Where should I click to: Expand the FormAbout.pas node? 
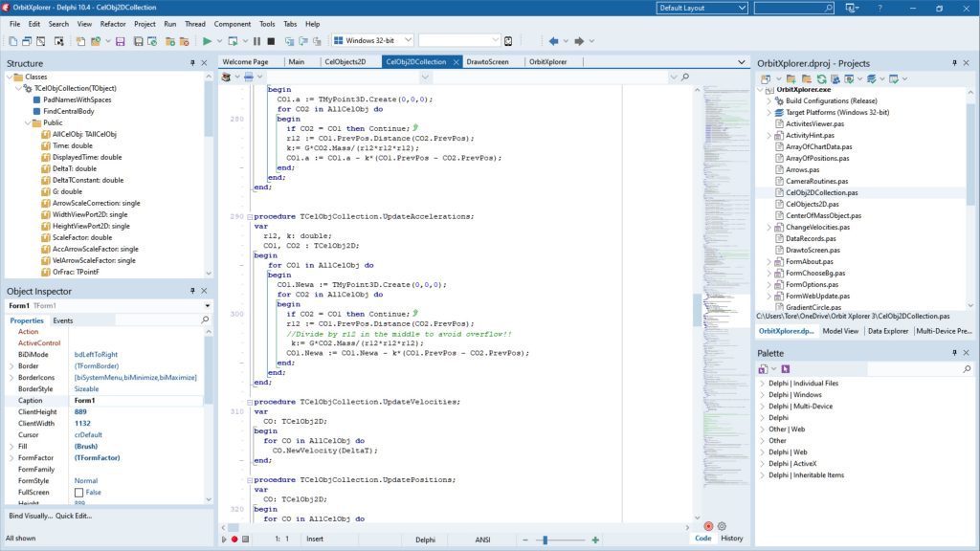[x=768, y=262]
